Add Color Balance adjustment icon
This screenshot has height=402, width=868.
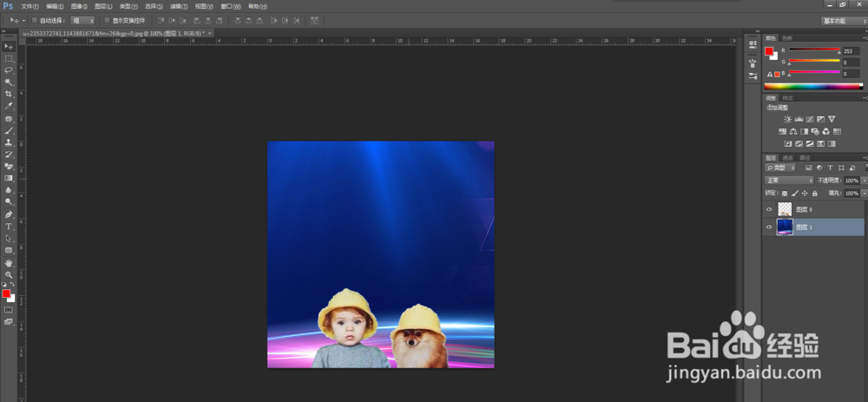[793, 132]
